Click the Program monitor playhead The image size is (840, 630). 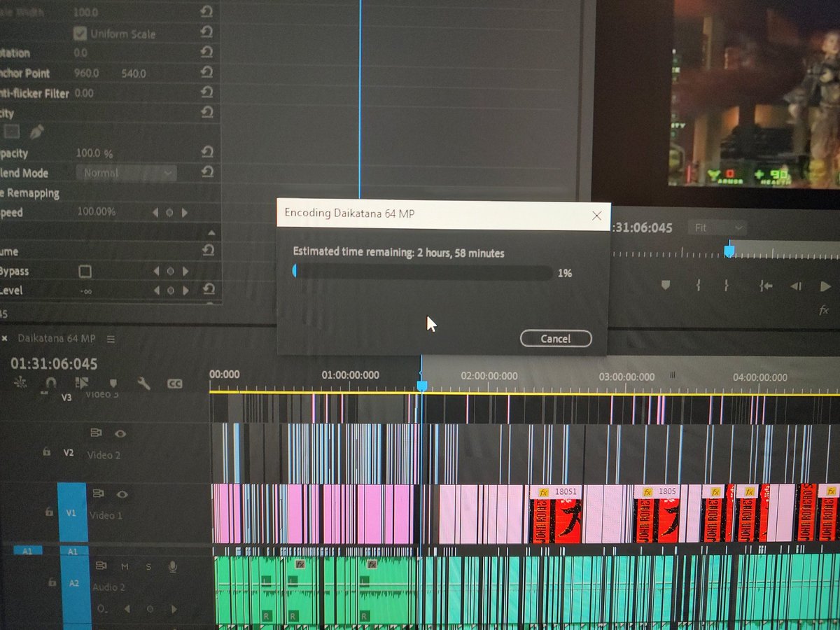tap(729, 250)
